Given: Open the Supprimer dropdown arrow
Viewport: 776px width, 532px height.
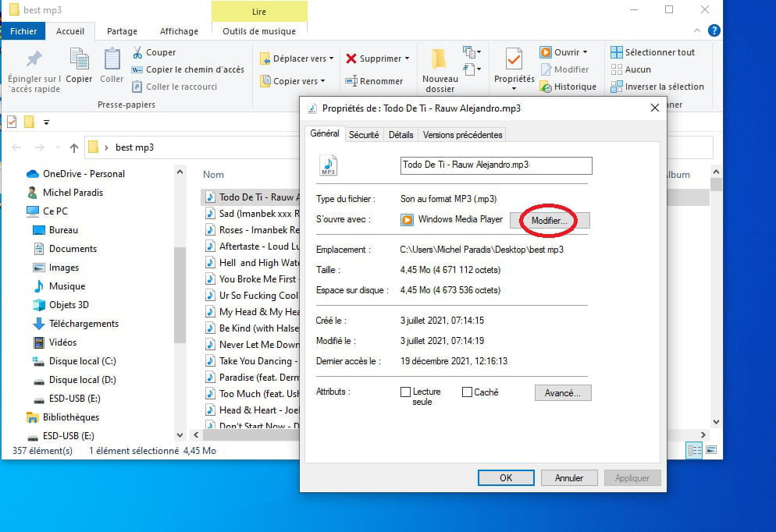Looking at the screenshot, I should click(408, 59).
